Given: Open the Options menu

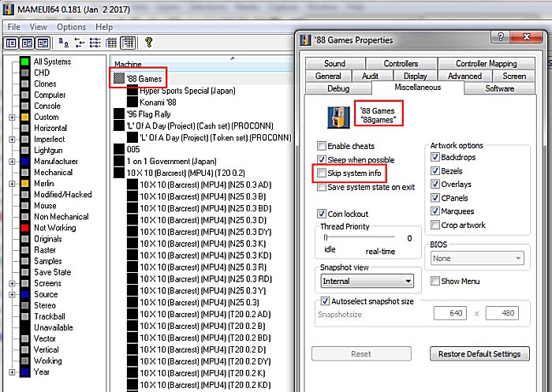Looking at the screenshot, I should pyautogui.click(x=72, y=27).
